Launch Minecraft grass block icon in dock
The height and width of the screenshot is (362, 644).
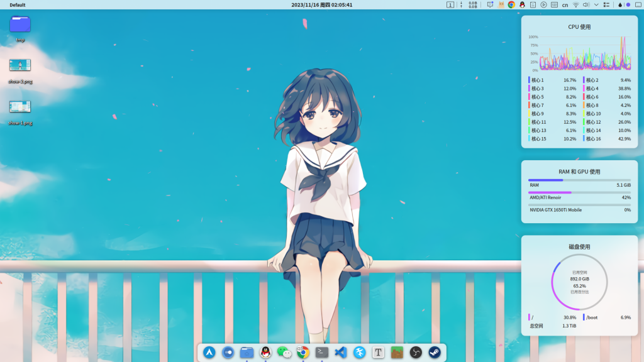click(x=397, y=352)
